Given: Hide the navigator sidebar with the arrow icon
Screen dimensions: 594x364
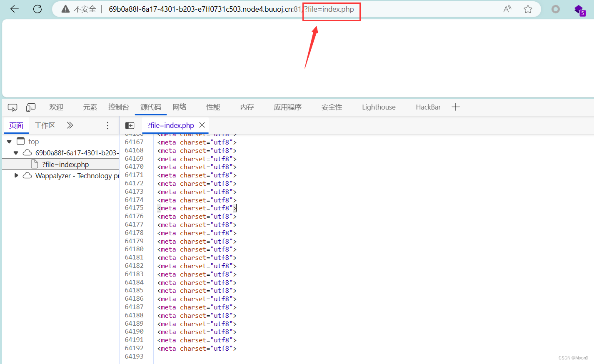Looking at the screenshot, I should 130,125.
